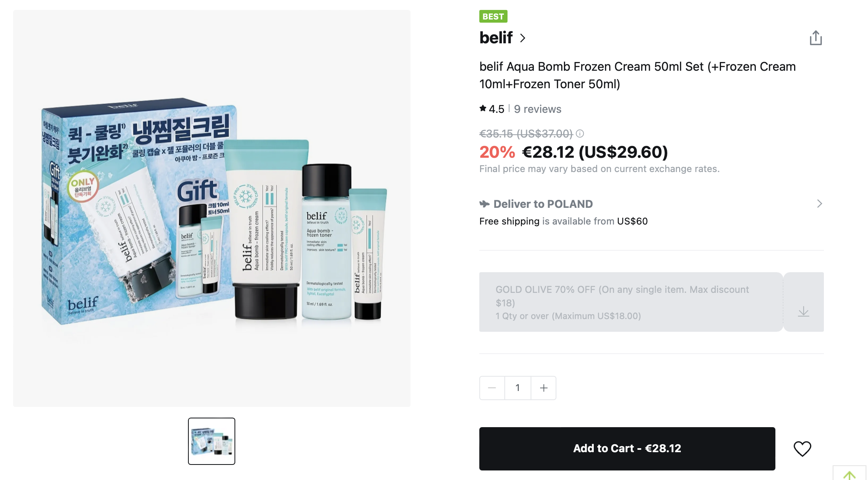Expand Deliver to POLAND options arrow
The width and height of the screenshot is (868, 480).
(x=819, y=204)
